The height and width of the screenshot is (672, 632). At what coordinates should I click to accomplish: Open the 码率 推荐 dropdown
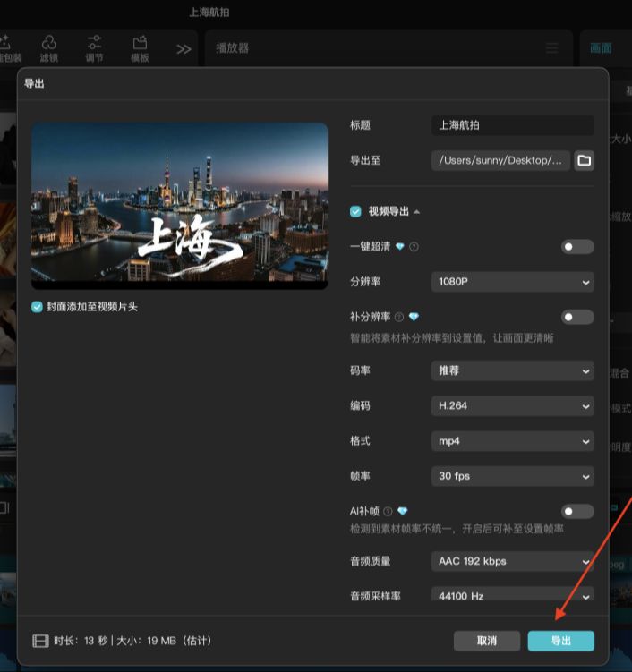click(513, 370)
